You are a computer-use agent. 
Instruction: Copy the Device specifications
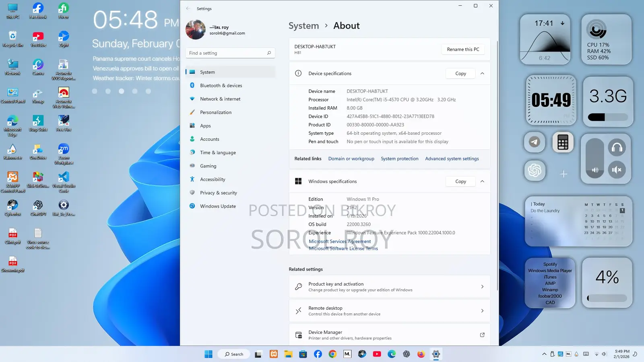tap(460, 74)
